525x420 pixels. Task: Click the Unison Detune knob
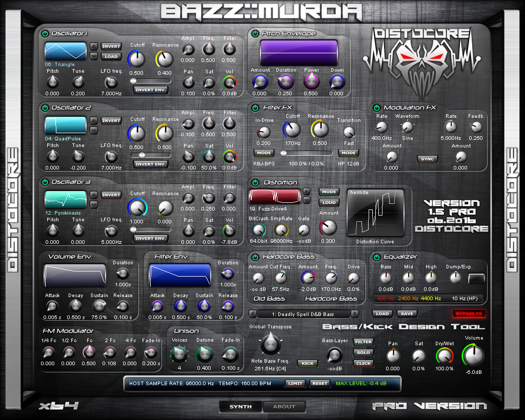204,354
